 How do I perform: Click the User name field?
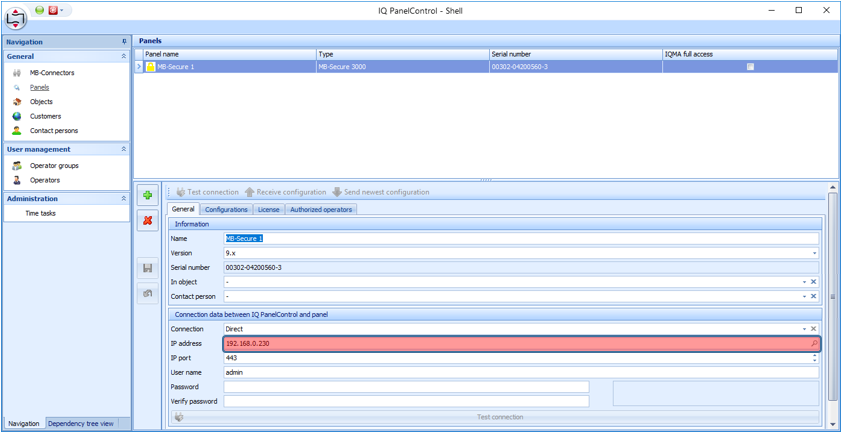click(x=521, y=372)
